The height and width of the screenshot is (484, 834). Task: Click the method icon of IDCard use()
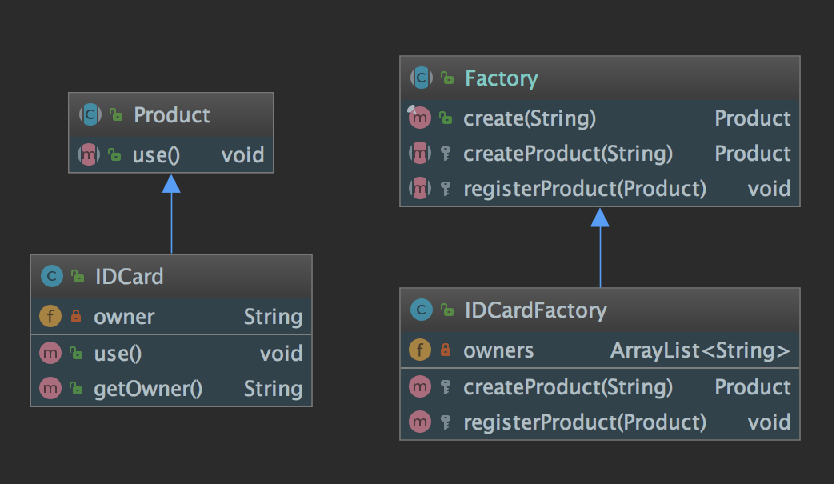pos(50,353)
